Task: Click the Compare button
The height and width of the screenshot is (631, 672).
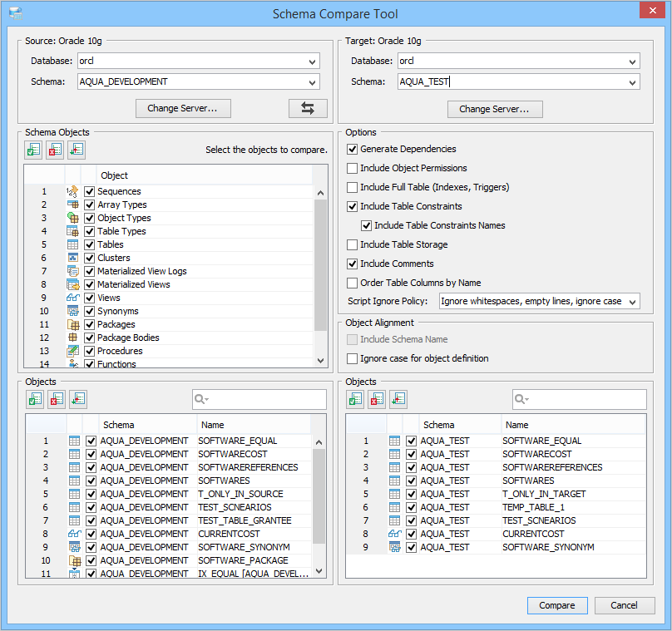Action: click(x=557, y=605)
